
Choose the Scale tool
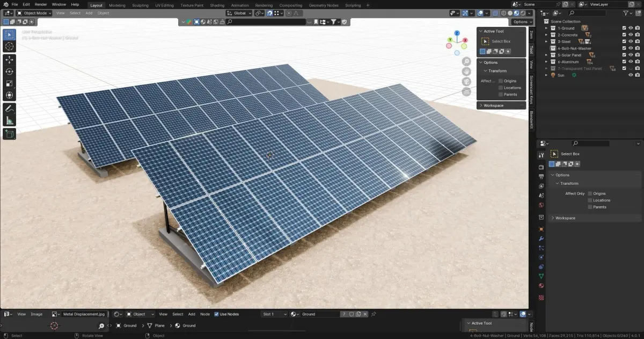coord(9,83)
